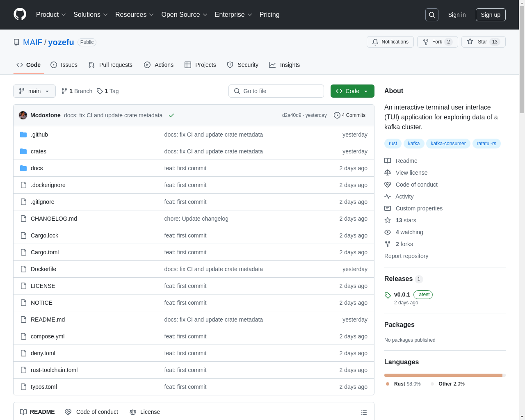Image resolution: width=525 pixels, height=420 pixels.
Task: Select the ratatui-rs topic tag
Action: click(x=486, y=144)
